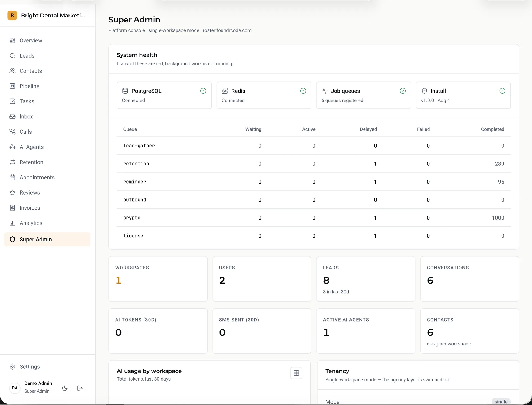Switch AI usage view via table icon

[296, 373]
